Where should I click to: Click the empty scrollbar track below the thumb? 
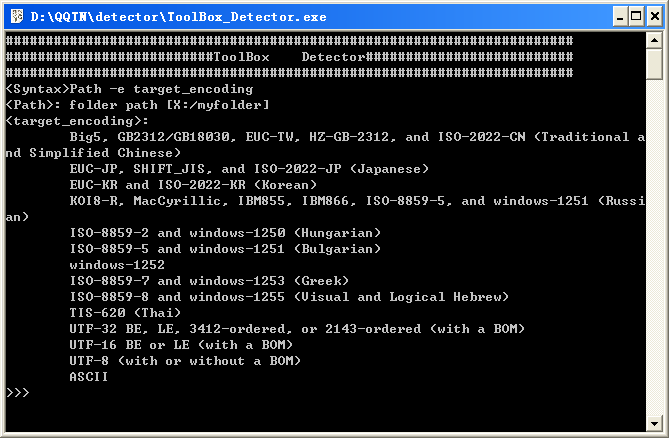654,250
